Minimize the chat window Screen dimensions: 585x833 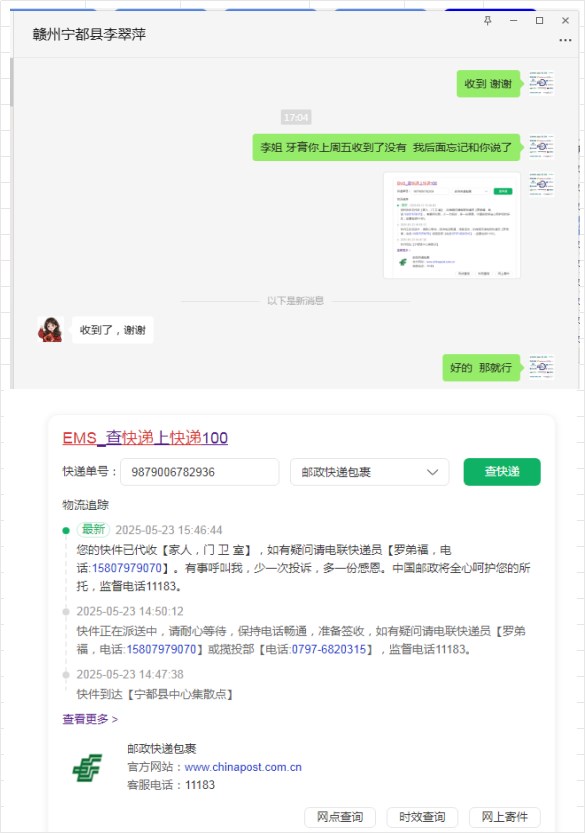click(x=513, y=20)
